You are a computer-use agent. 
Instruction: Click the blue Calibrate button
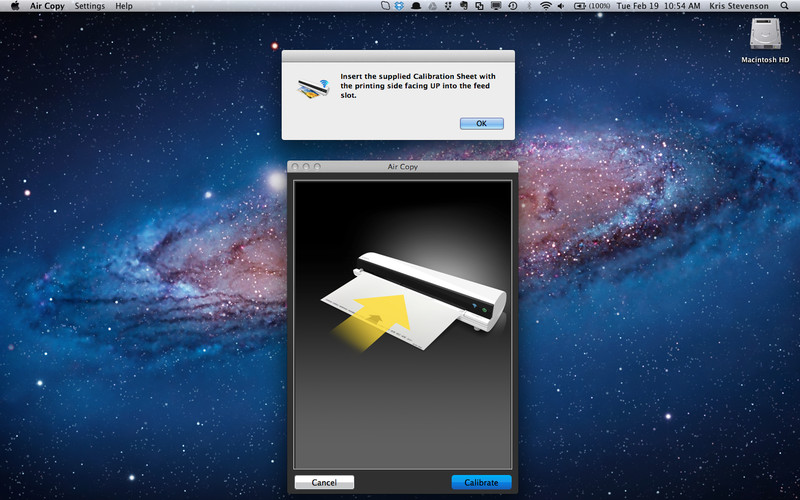pos(481,482)
